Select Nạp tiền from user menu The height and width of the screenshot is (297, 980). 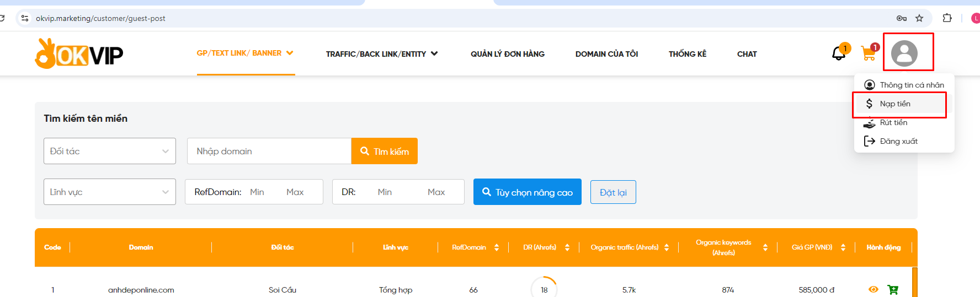click(895, 104)
